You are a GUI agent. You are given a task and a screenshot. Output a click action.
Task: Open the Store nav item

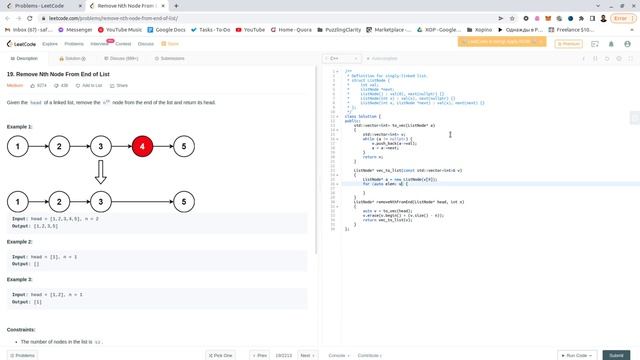(170, 44)
